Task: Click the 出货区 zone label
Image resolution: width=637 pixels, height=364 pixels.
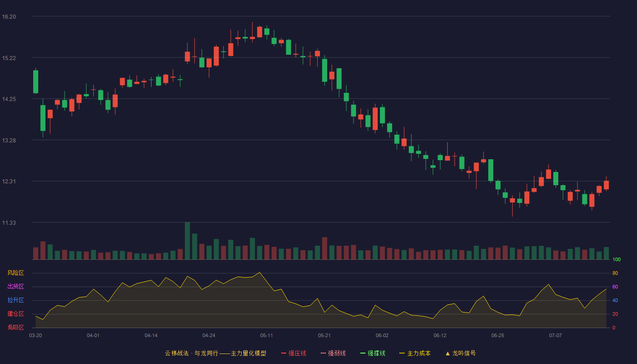Action: 15,287
